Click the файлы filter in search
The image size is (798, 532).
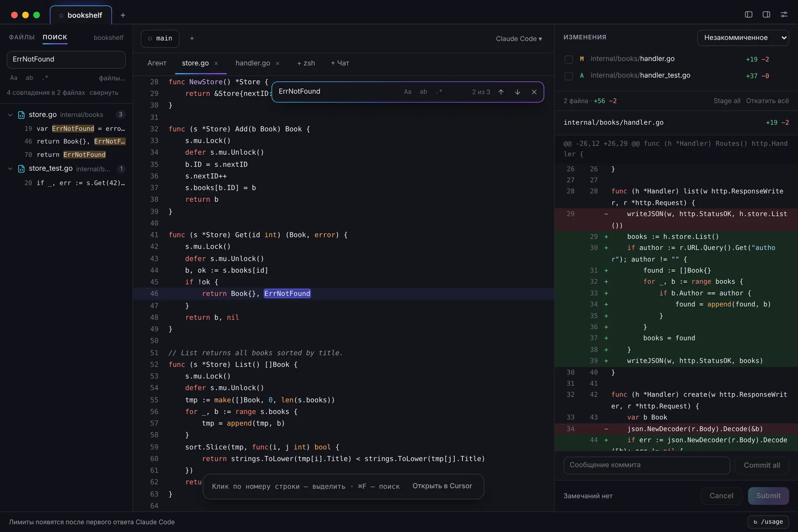112,78
